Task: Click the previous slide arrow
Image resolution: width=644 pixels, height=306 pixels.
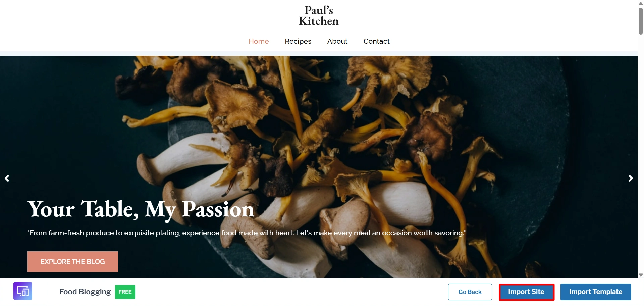Action: coord(7,178)
